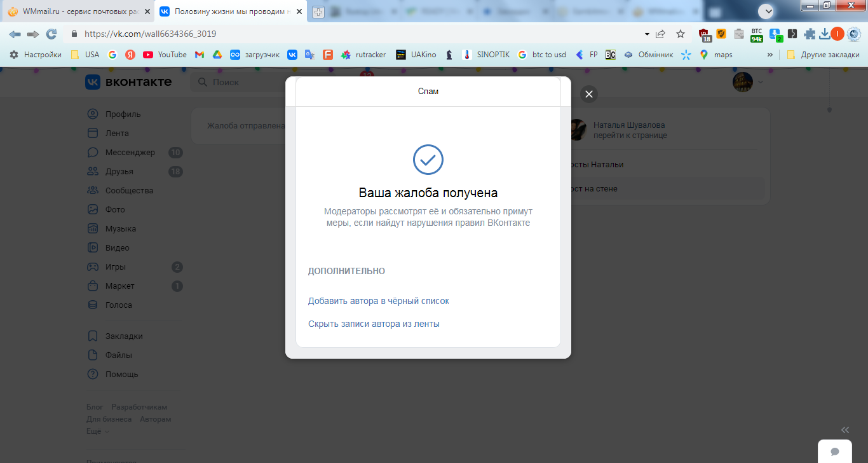Open the 'Другие закладки' folder

(x=823, y=55)
